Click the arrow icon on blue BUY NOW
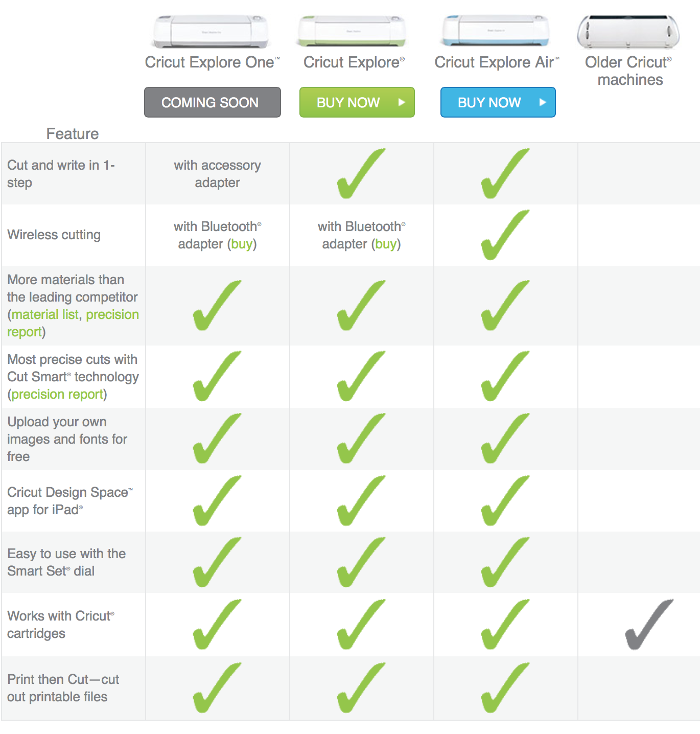The width and height of the screenshot is (700, 734). (543, 102)
